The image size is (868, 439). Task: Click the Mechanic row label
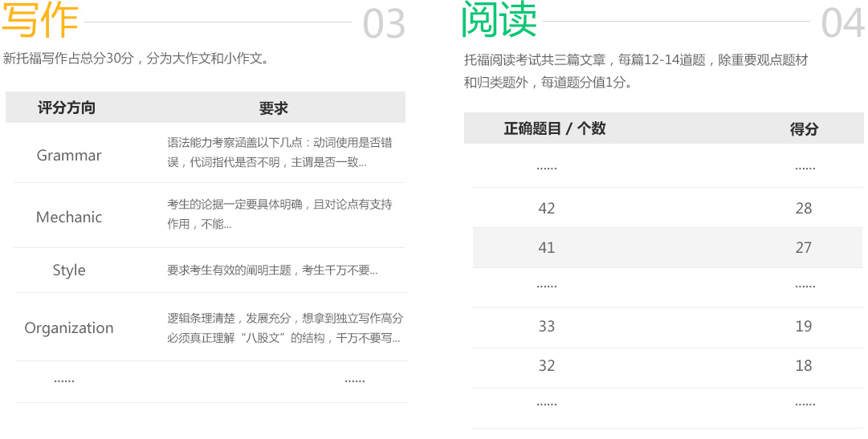pos(69,217)
